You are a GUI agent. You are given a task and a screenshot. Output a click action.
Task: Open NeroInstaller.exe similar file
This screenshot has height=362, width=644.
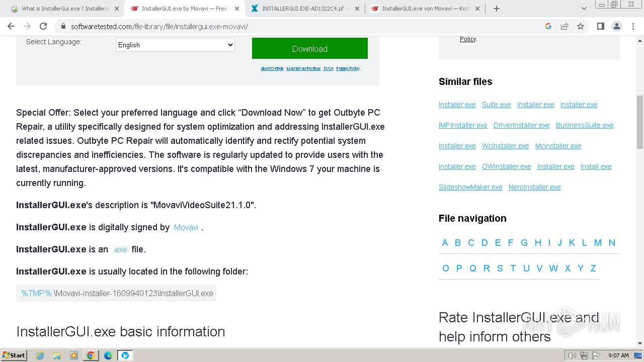pyautogui.click(x=534, y=187)
